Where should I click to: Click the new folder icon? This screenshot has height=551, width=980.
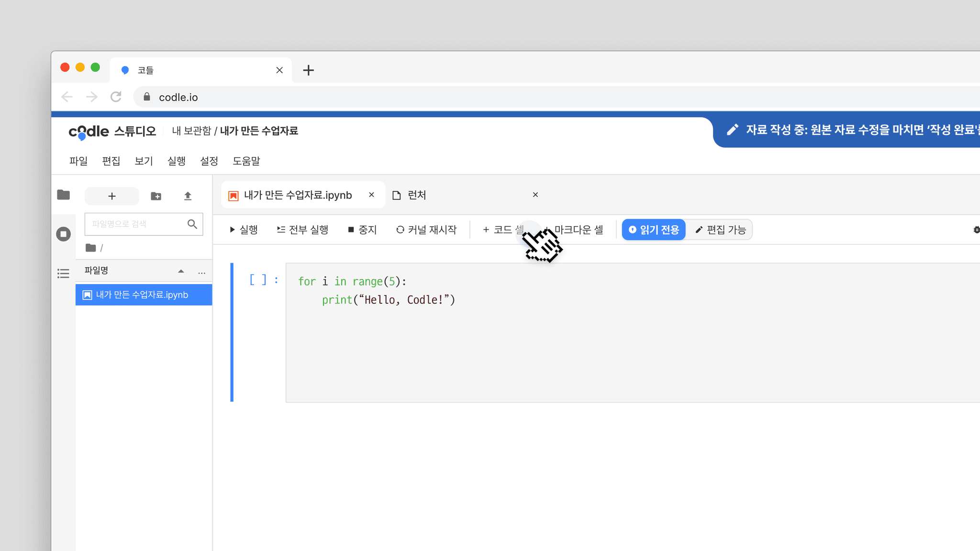tap(156, 196)
